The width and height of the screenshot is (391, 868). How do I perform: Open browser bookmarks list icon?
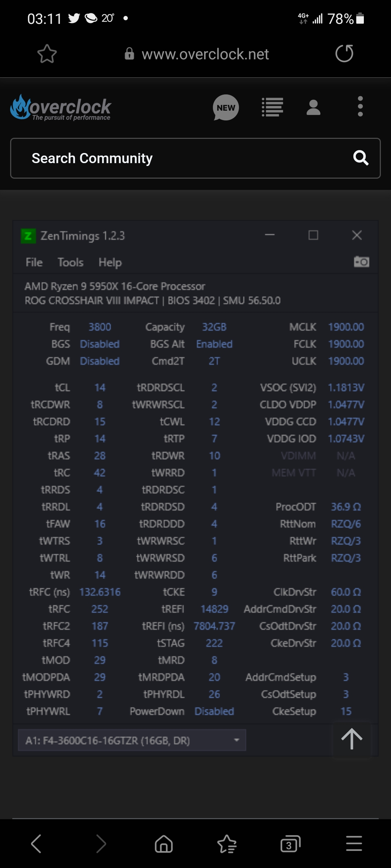[x=227, y=844]
